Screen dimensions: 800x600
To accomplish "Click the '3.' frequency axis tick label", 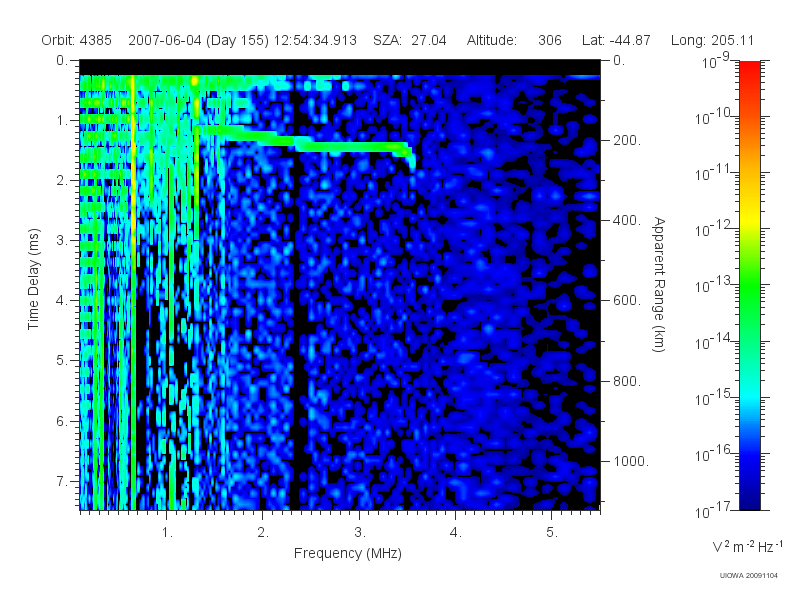I will (x=360, y=533).
